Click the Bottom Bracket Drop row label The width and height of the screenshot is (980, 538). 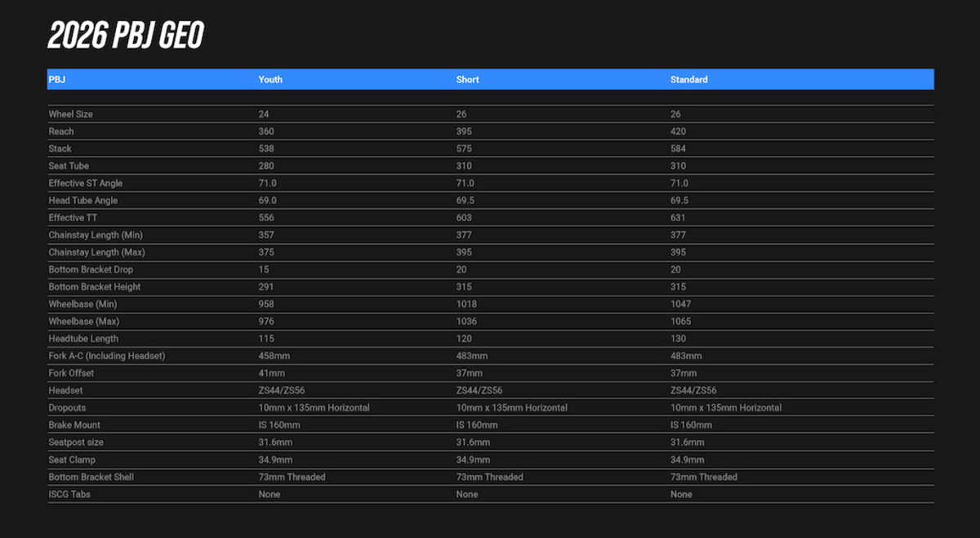91,269
